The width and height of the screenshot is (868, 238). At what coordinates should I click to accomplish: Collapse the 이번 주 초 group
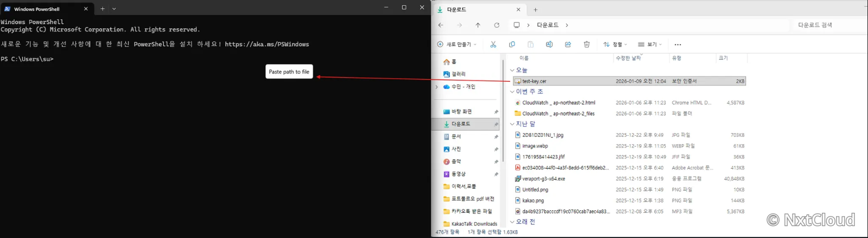[512, 92]
